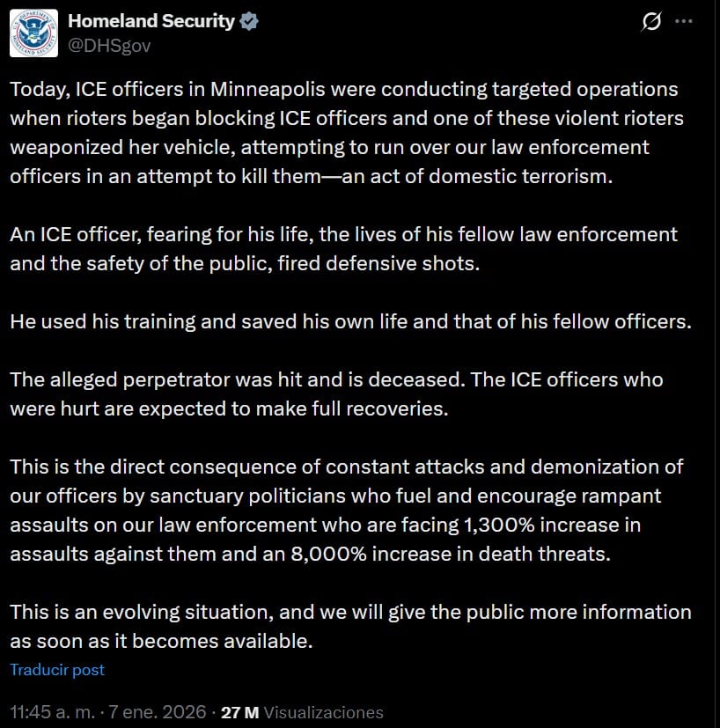
Task: Click the "evolving situation" closing paragraph
Action: (350, 626)
